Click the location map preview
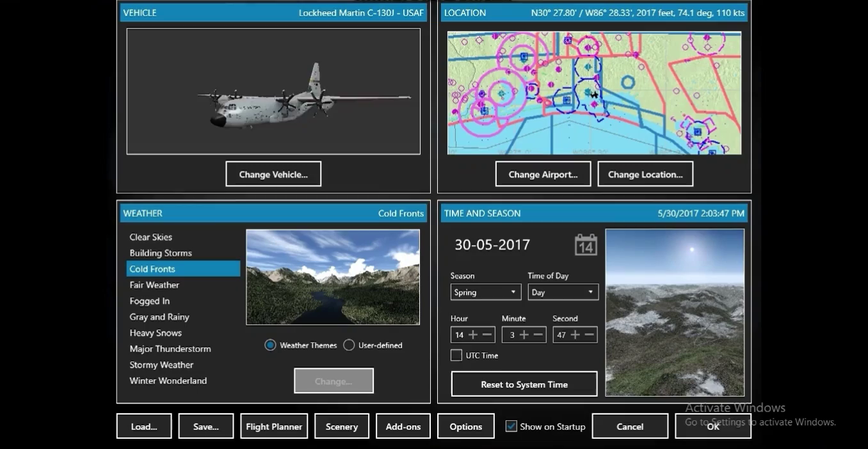The width and height of the screenshot is (868, 449). 594,93
